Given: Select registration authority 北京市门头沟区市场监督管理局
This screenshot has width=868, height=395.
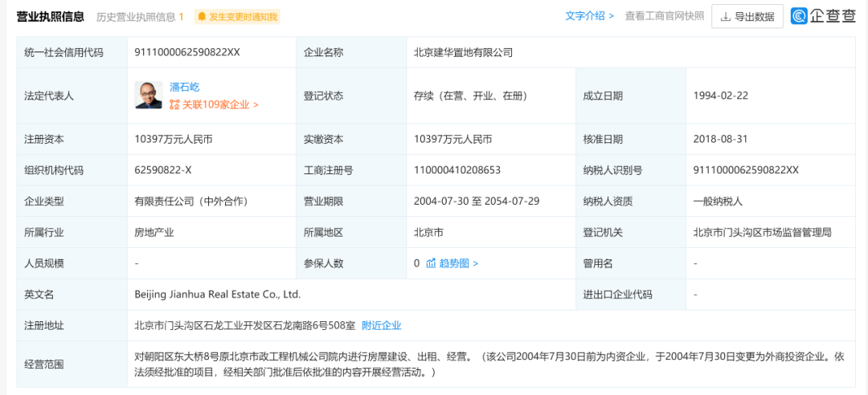Looking at the screenshot, I should click(762, 232).
